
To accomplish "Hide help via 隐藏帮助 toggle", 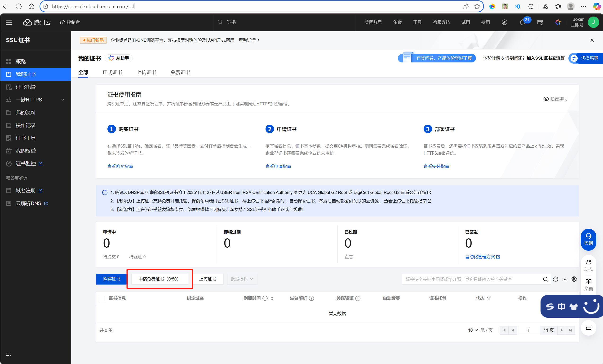I will coord(555,99).
